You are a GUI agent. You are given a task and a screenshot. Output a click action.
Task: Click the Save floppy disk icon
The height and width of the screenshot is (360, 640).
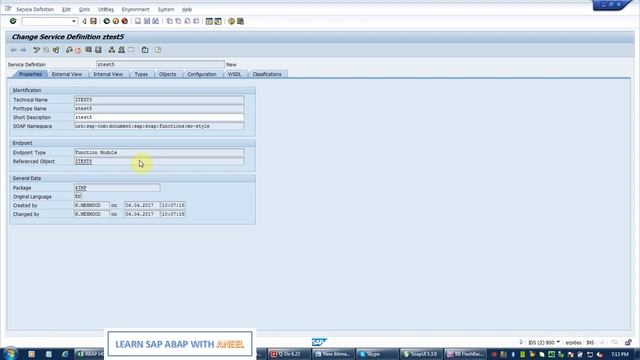tap(93, 21)
